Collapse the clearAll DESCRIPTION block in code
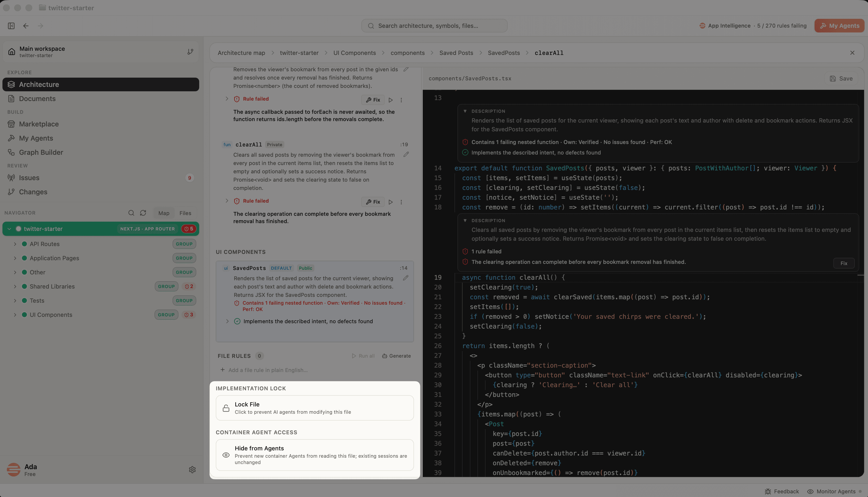 click(465, 220)
